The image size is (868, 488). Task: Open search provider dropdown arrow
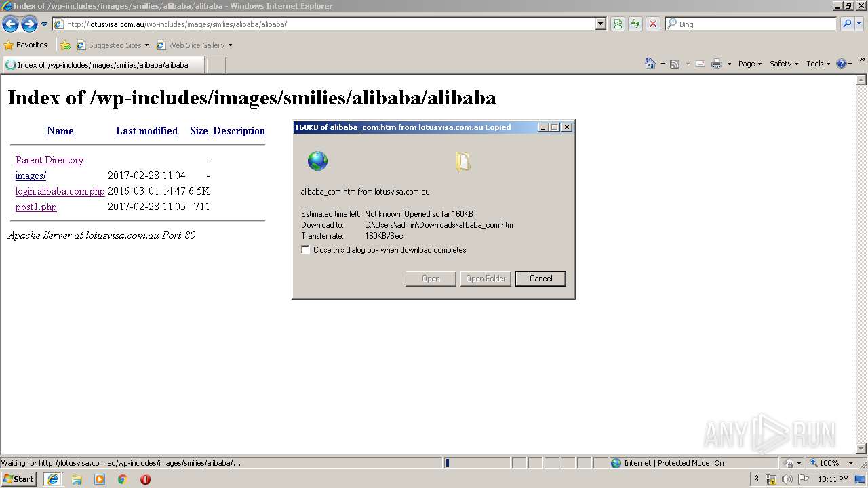click(x=859, y=24)
